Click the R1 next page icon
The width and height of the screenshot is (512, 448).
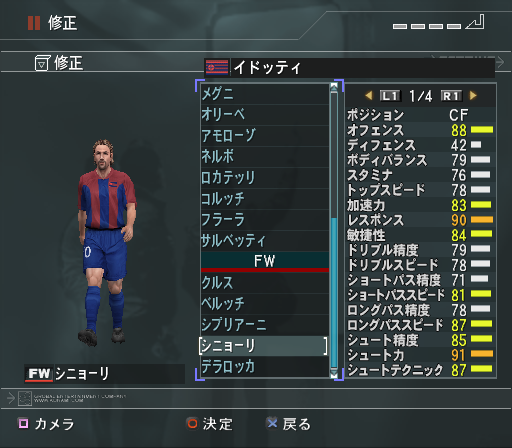(451, 96)
